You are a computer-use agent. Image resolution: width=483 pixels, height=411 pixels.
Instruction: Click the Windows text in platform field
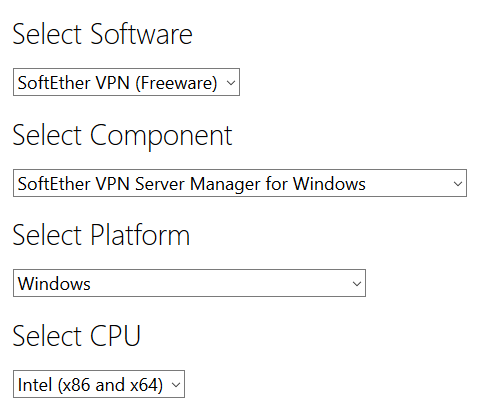(x=54, y=284)
